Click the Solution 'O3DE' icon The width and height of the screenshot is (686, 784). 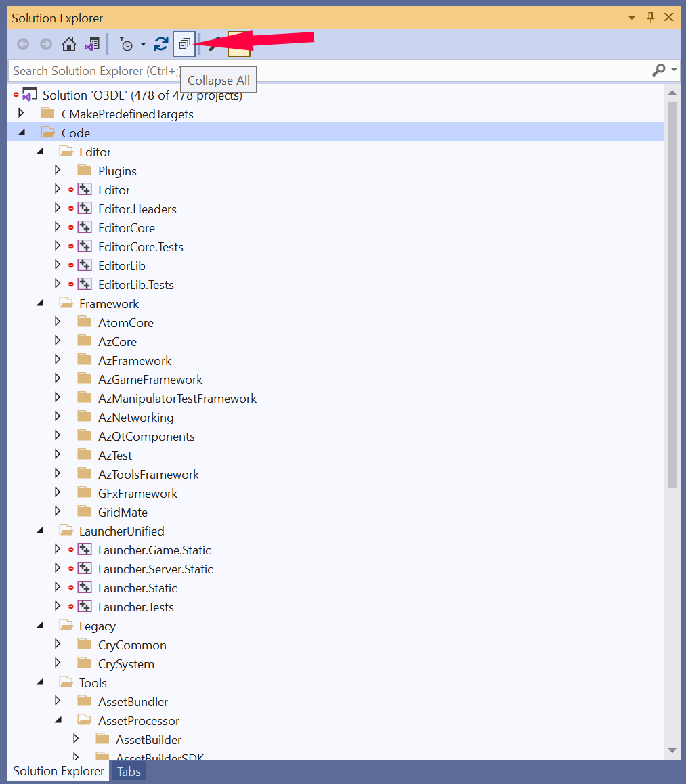30,95
